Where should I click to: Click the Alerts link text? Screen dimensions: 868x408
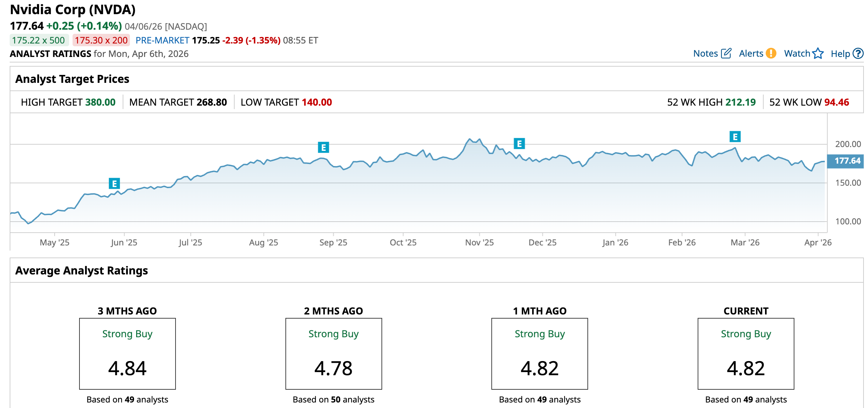click(751, 54)
